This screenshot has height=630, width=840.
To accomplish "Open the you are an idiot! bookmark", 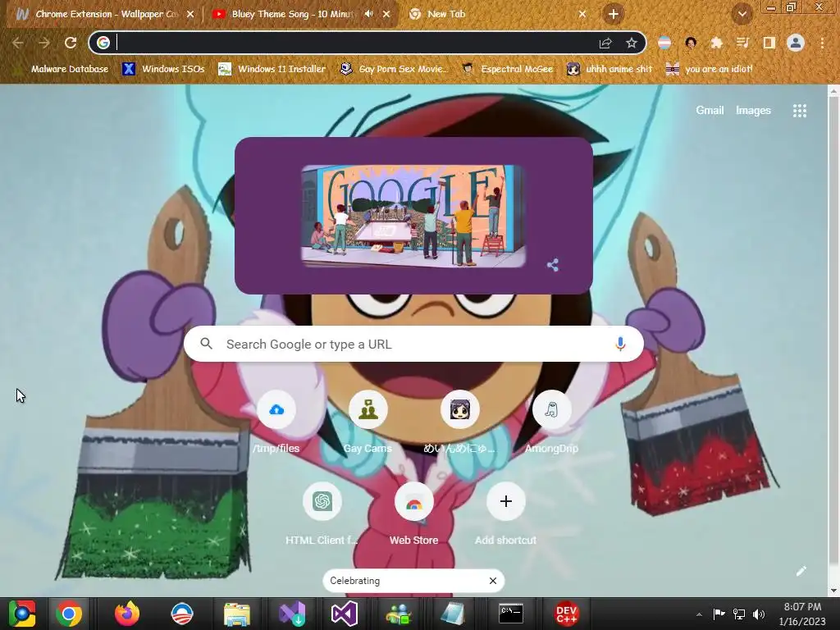I will (x=710, y=69).
